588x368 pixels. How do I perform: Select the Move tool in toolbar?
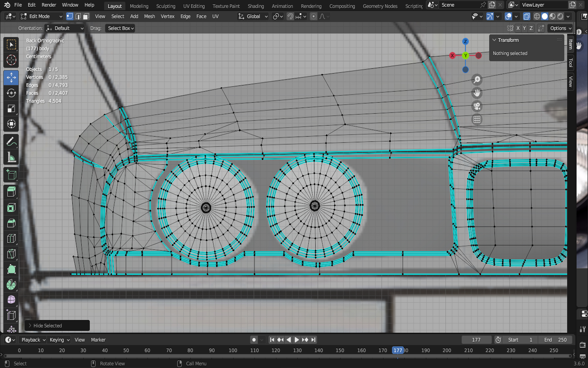(11, 77)
